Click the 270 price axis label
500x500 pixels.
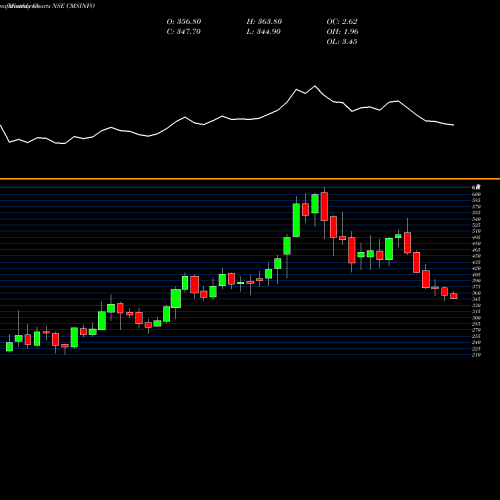click(x=476, y=330)
